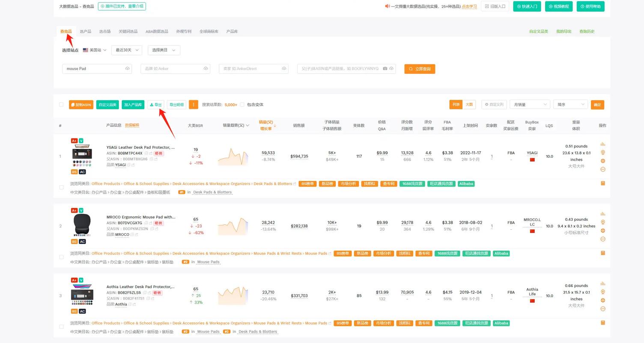
Task: Click the upload icon in brand field
Action: point(206,69)
